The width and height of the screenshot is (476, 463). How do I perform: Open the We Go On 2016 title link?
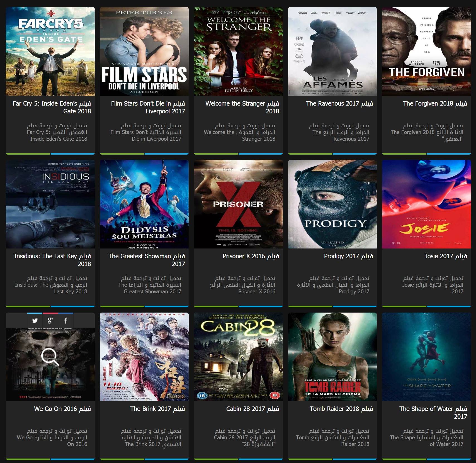tap(62, 409)
